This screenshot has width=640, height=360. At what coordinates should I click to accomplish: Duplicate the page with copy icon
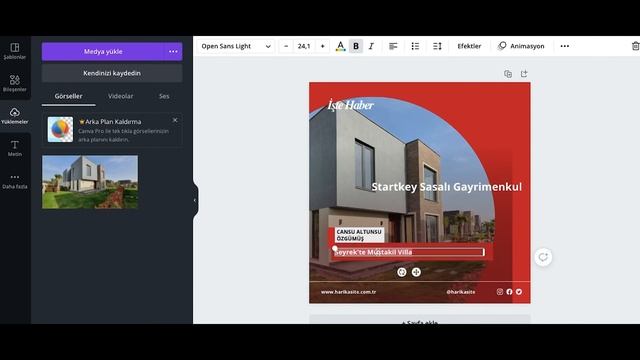[508, 74]
